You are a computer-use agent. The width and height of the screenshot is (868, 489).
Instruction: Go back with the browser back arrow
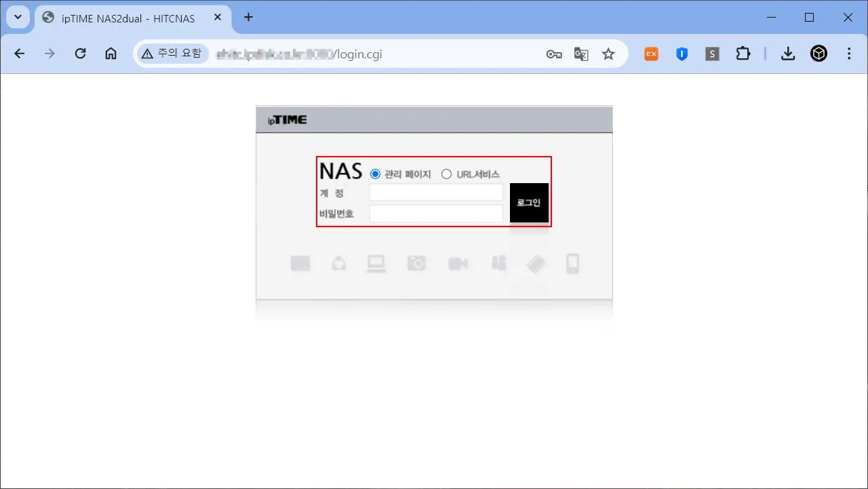click(19, 54)
